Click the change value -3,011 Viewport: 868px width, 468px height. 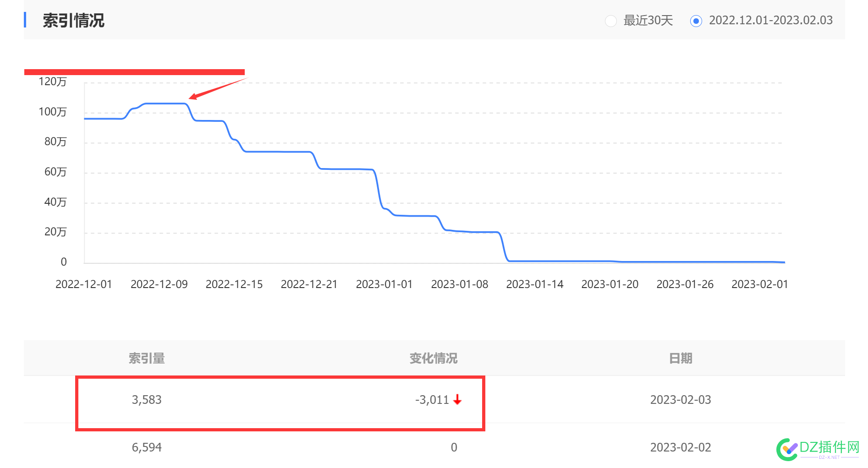[x=432, y=400]
